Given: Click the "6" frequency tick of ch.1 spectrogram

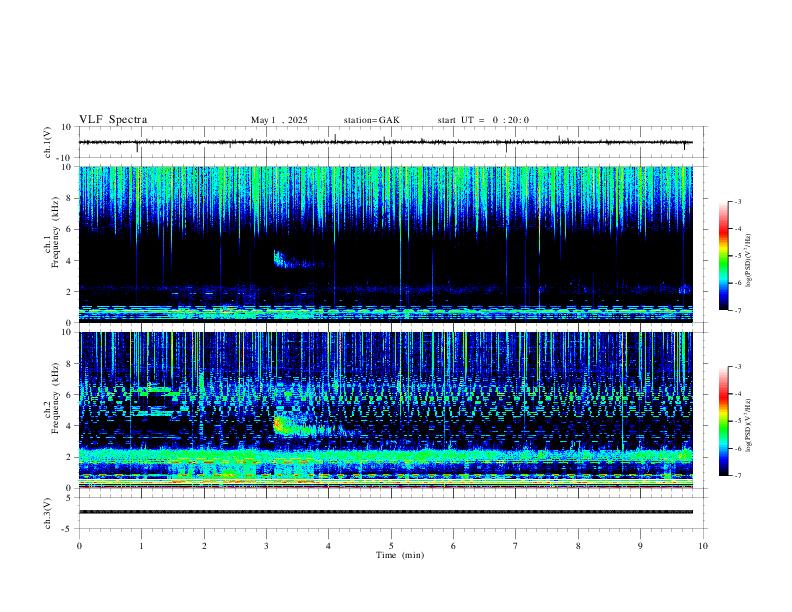Looking at the screenshot, I should tap(71, 229).
